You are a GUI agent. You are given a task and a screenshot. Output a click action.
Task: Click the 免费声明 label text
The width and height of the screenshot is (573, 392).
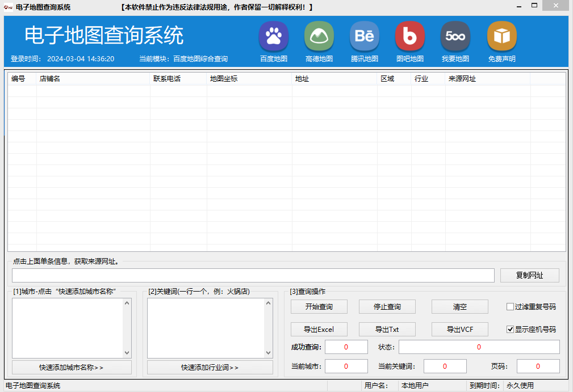502,59
